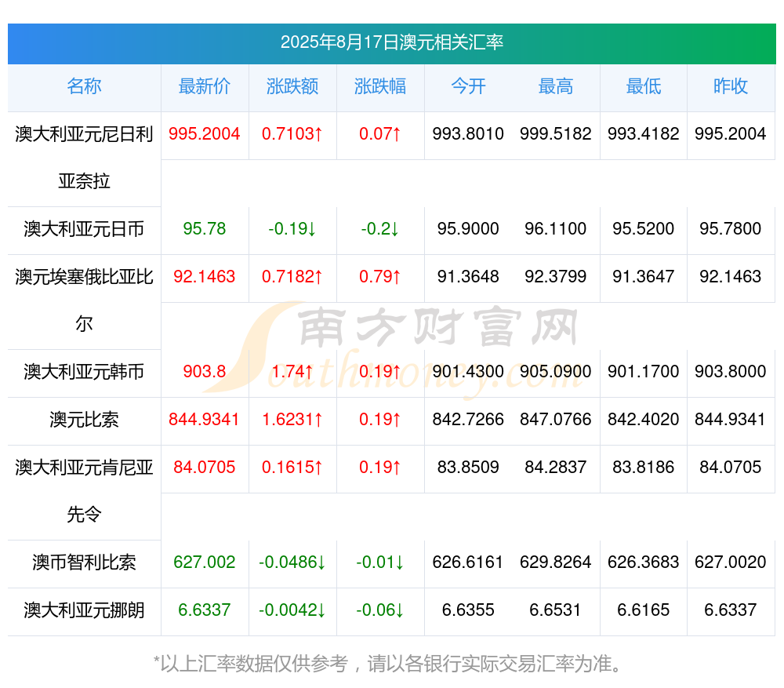Click the 最低 column header
Screen dimensions: 784x688
[x=644, y=86]
